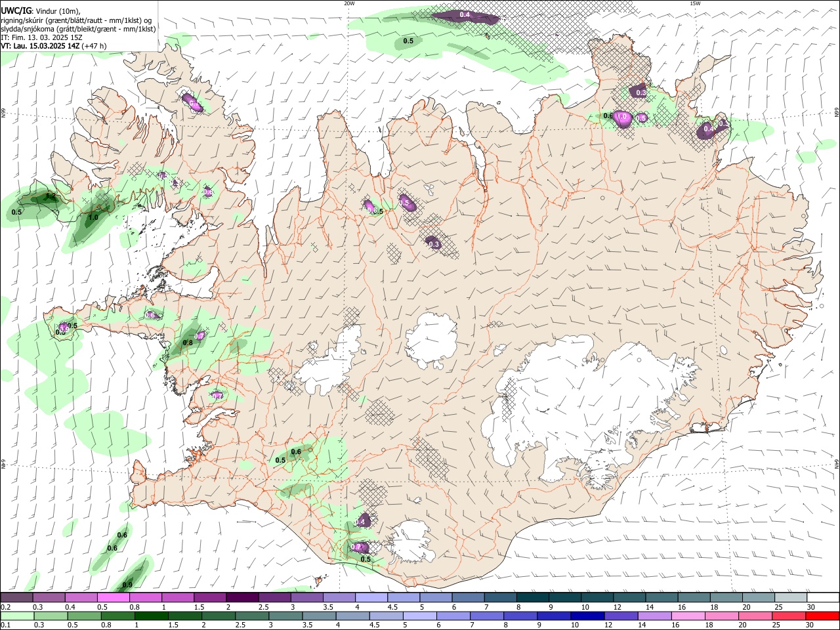Image resolution: width=840 pixels, height=630 pixels.
Task: Pick lower legend swatch between 2.5 and 3
Action: coord(252,616)
